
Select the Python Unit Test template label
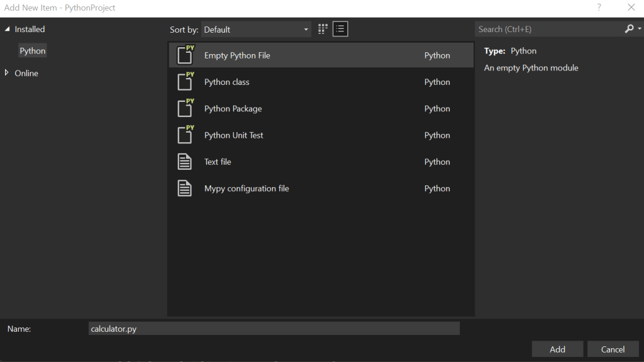pos(234,135)
